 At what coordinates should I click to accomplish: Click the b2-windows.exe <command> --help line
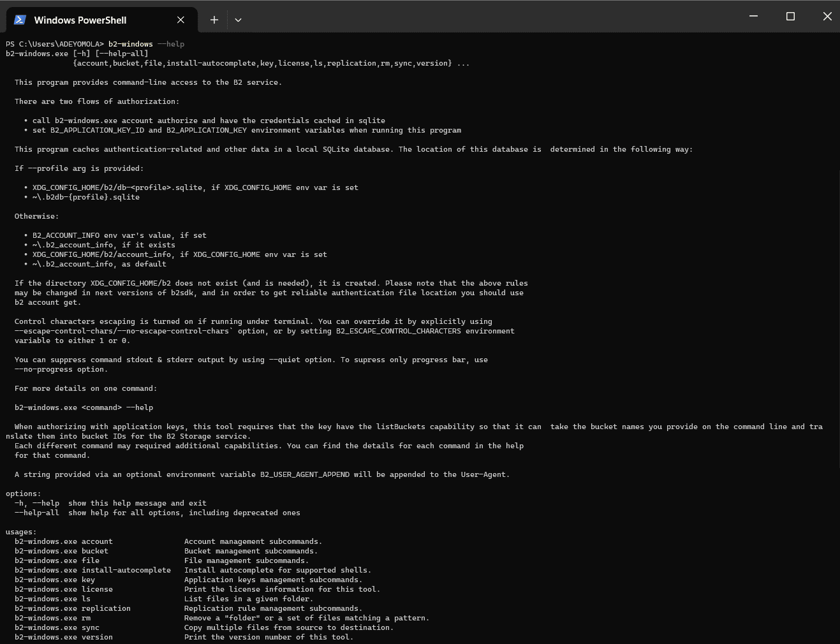click(84, 407)
